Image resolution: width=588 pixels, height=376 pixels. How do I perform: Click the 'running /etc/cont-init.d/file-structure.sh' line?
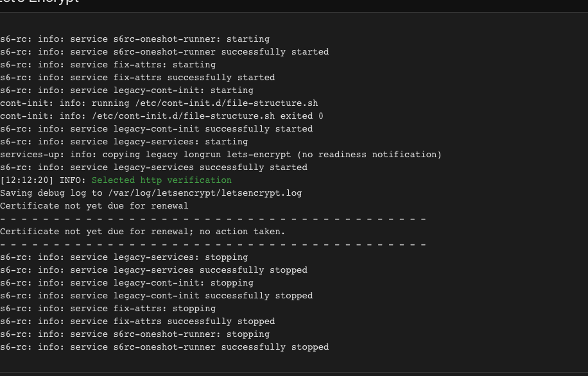tap(159, 103)
